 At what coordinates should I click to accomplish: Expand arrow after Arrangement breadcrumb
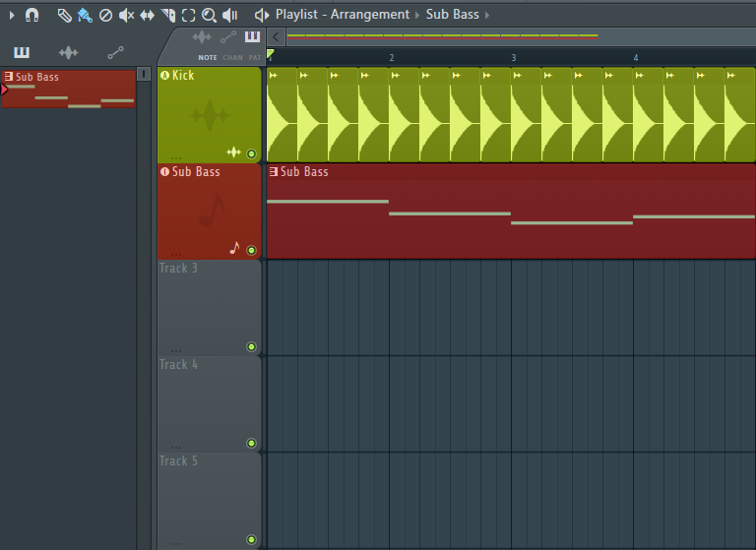click(x=417, y=15)
